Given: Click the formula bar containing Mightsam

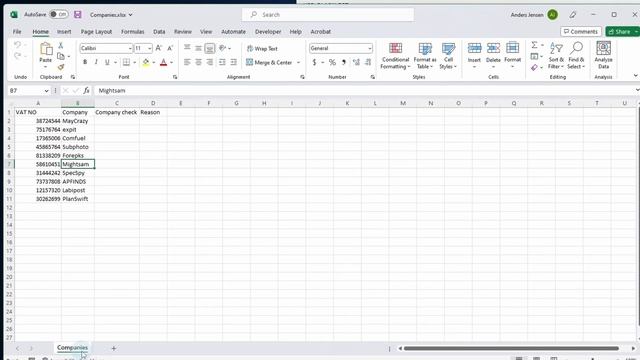Looking at the screenshot, I should [x=363, y=91].
